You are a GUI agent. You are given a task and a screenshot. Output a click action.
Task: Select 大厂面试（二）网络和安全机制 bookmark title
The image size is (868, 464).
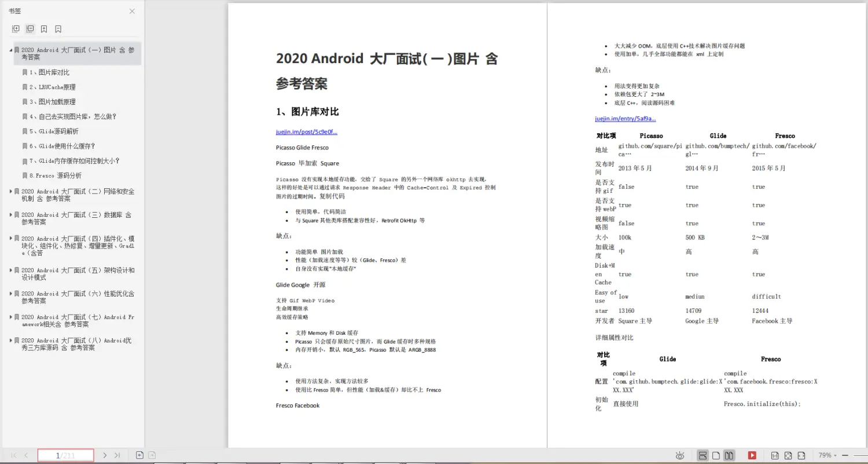(x=78, y=195)
